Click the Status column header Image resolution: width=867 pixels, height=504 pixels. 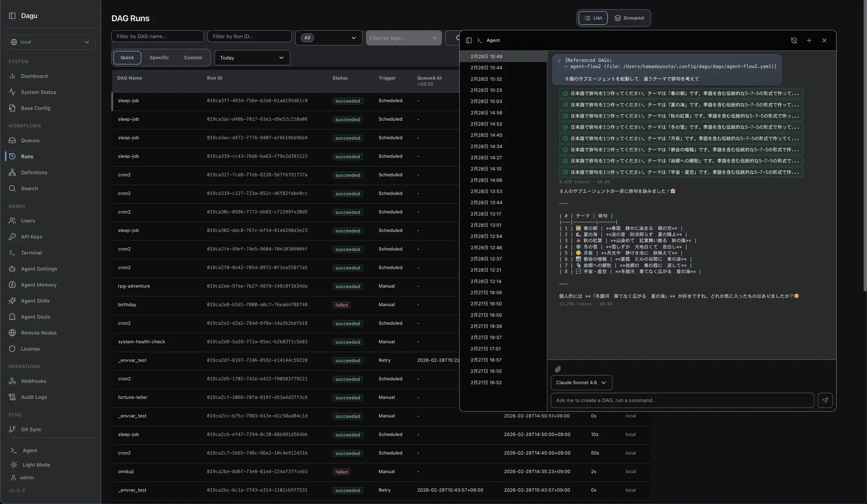click(340, 78)
